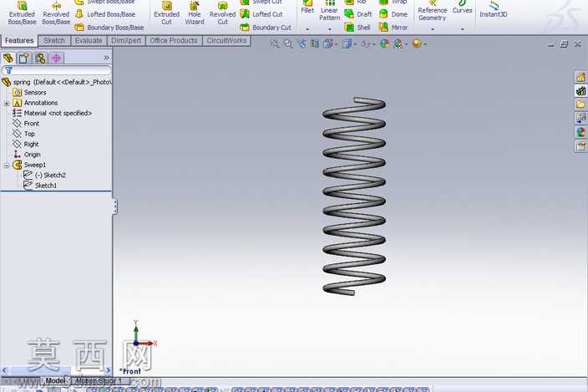
Task: Switch to PropertyManager tab
Action: [x=24, y=59]
